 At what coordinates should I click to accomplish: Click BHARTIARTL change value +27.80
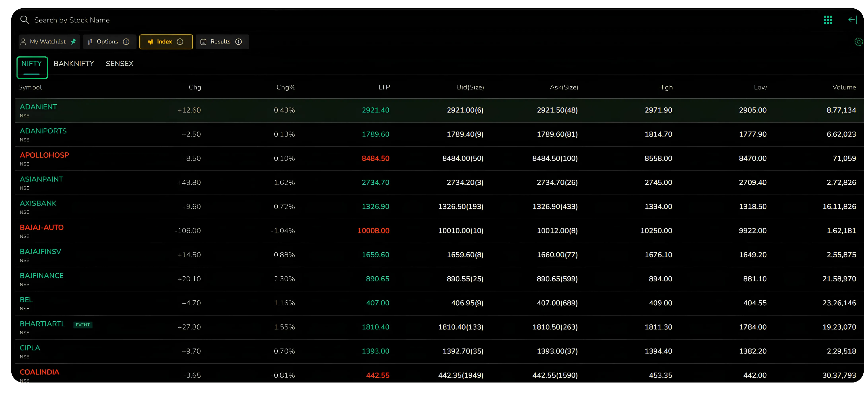(x=189, y=327)
